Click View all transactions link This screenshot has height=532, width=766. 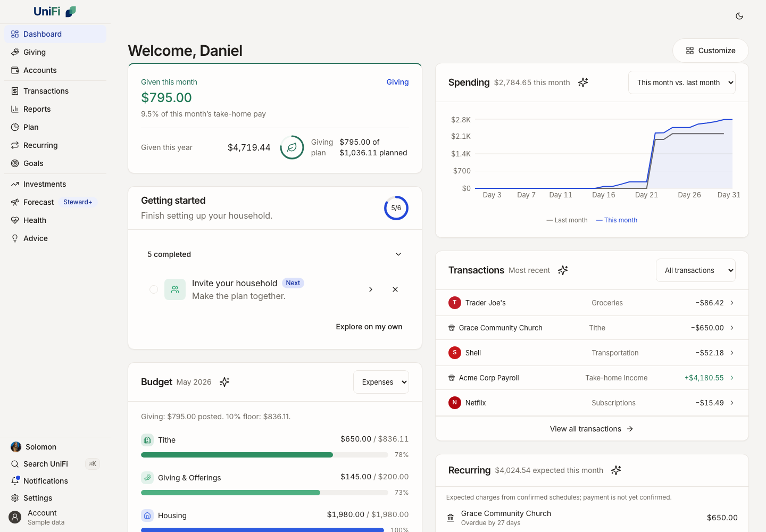click(592, 429)
